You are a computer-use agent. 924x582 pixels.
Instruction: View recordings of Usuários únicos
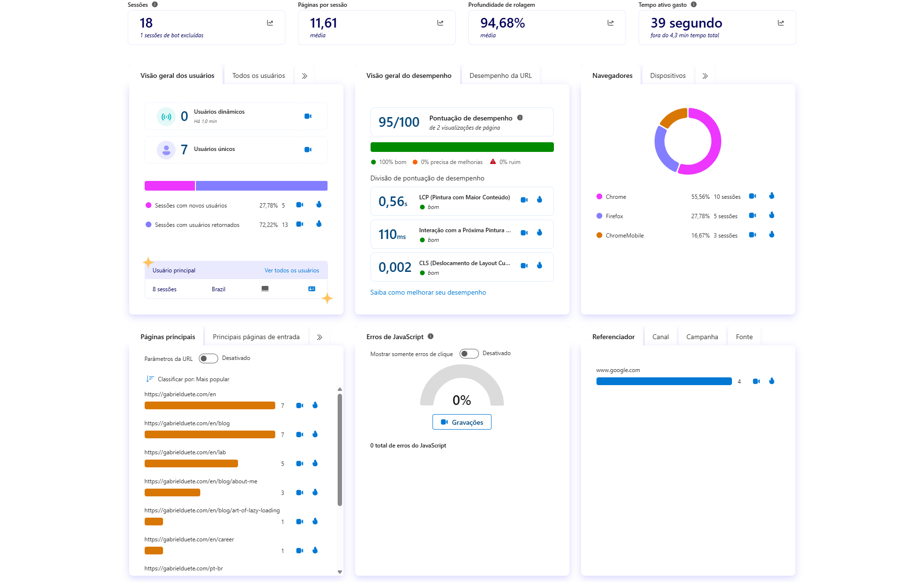point(308,149)
